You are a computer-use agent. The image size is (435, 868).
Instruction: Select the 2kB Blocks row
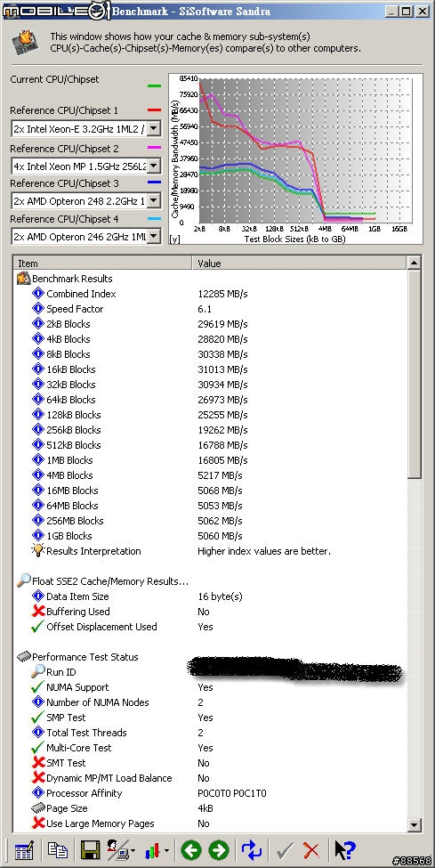pos(210,324)
